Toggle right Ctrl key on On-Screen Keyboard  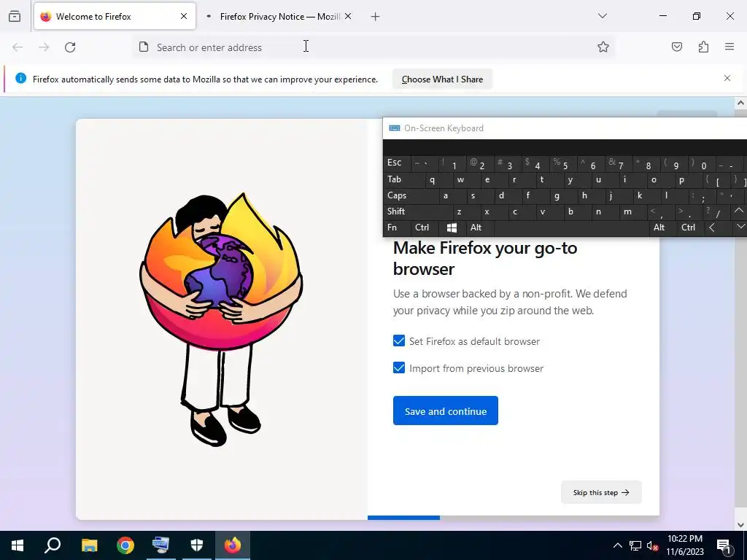point(690,227)
